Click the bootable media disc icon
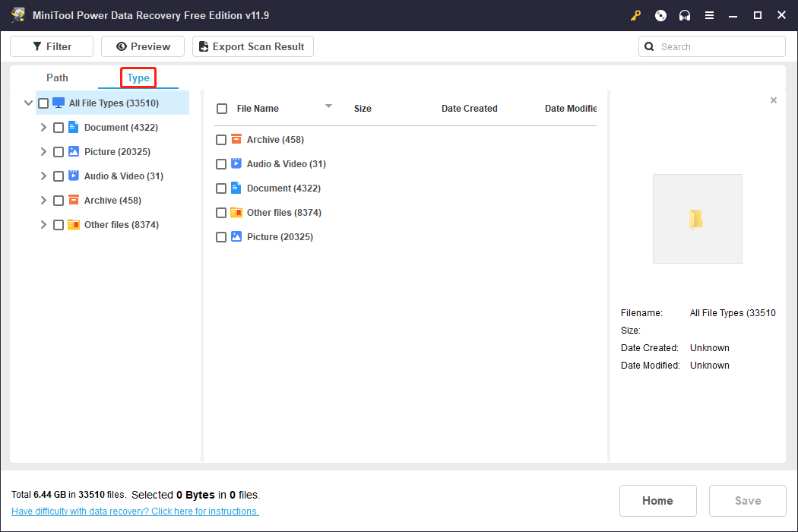The width and height of the screenshot is (798, 532). click(660, 15)
